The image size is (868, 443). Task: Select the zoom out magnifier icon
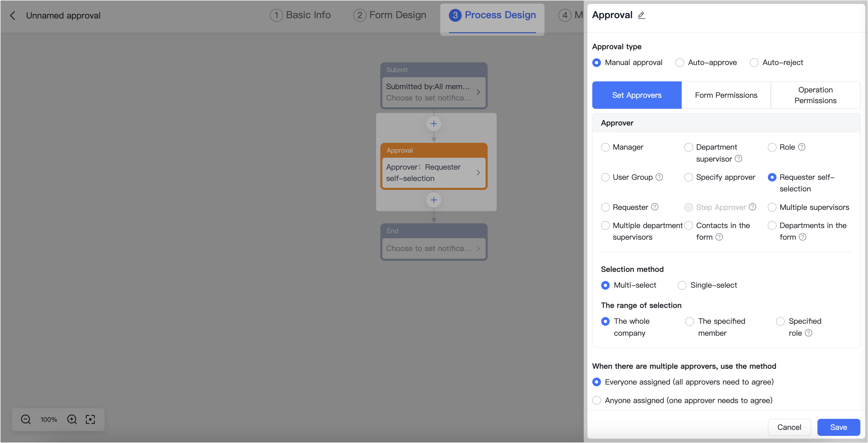click(26, 419)
